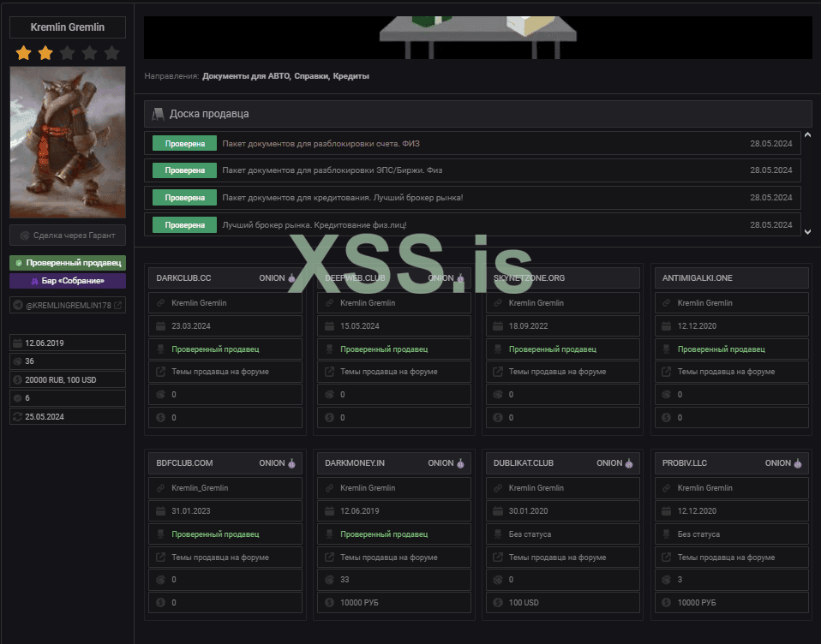Click the Telegram icon beside @KREMLINGREMLIN178
Viewport: 821px width, 644px height.
(19, 305)
